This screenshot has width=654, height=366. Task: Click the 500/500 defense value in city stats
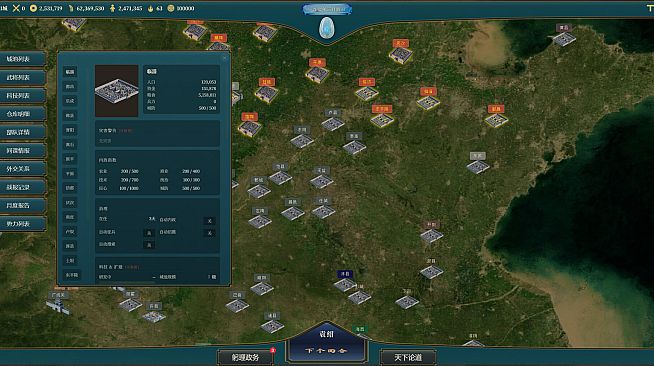(x=208, y=108)
